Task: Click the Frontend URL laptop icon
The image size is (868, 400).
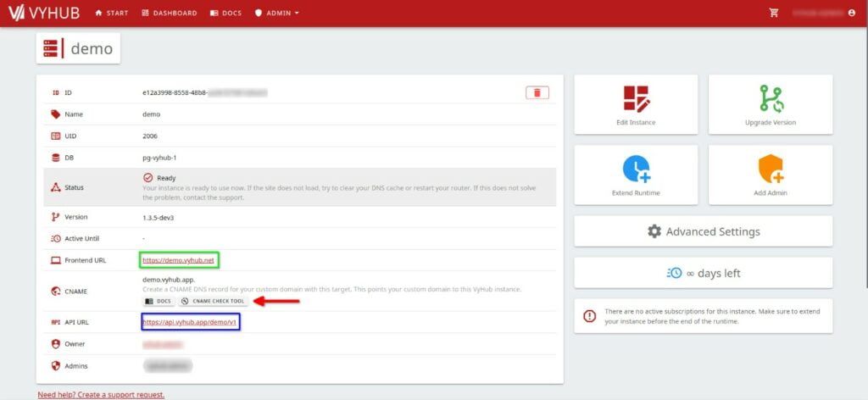Action: click(x=55, y=260)
